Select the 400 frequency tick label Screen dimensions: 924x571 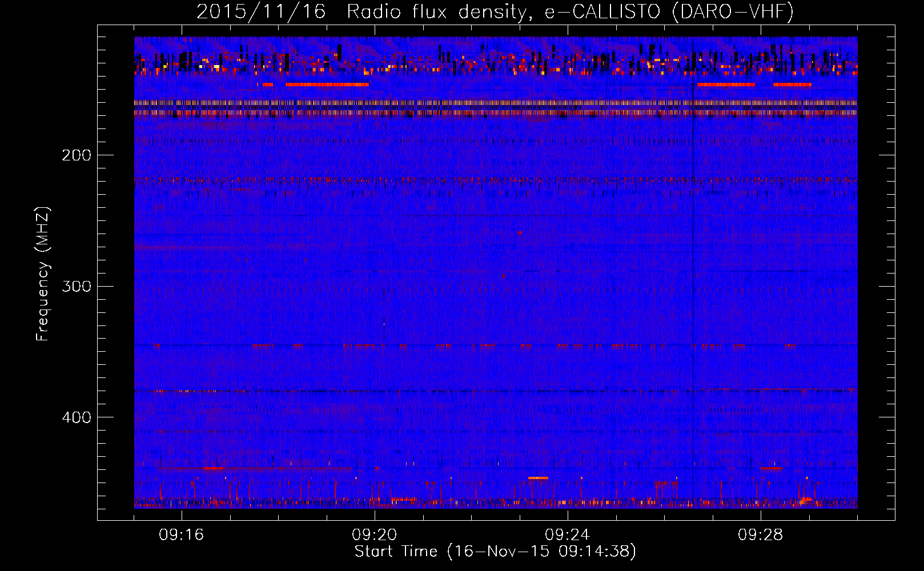77,417
